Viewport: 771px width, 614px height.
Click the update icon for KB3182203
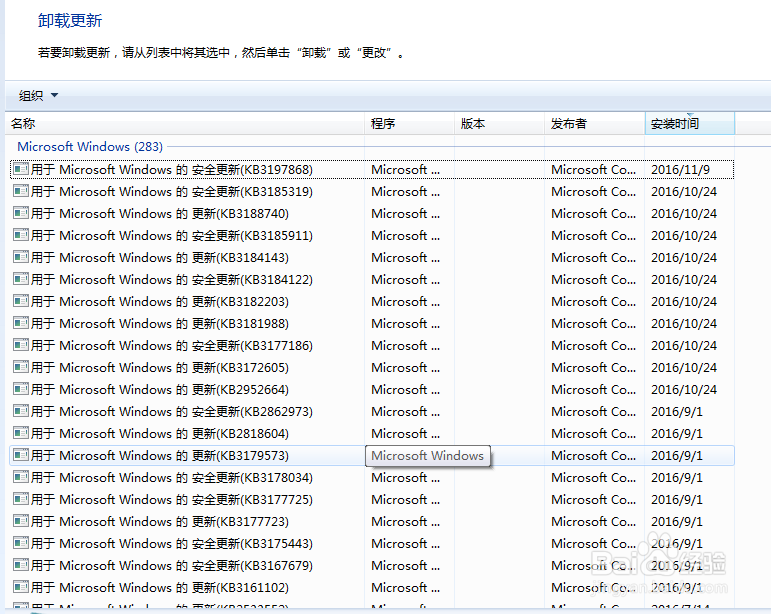[x=21, y=301]
